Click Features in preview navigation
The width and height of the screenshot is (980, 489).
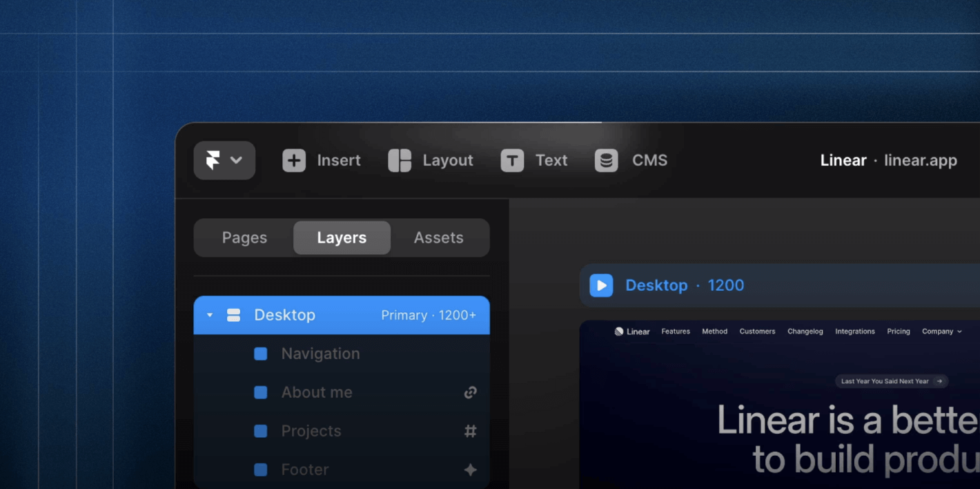pyautogui.click(x=676, y=332)
